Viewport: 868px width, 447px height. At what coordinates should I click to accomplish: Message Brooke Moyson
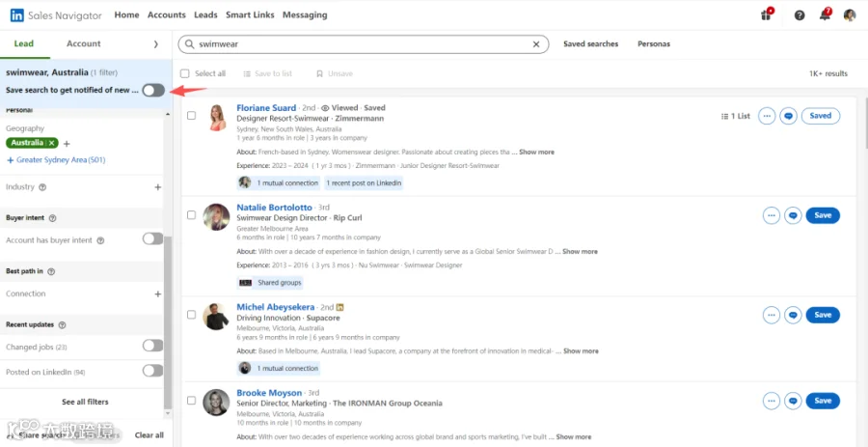click(x=793, y=401)
